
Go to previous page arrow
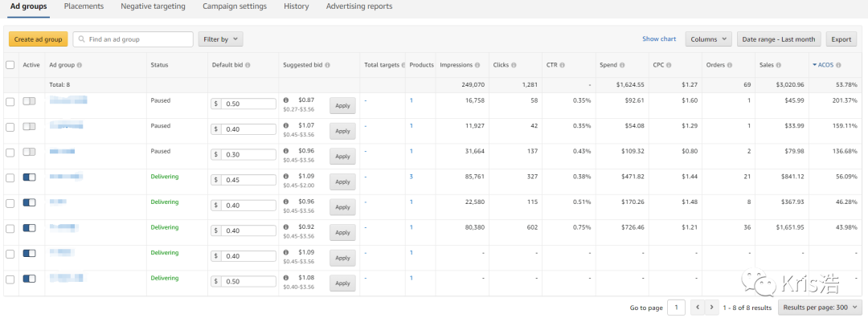coord(697,307)
